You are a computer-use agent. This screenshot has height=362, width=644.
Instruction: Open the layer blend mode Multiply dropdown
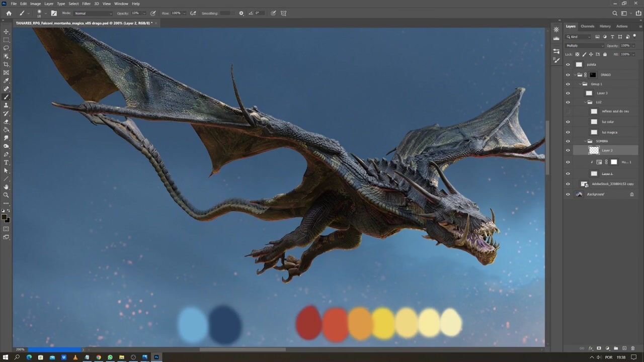tap(585, 46)
